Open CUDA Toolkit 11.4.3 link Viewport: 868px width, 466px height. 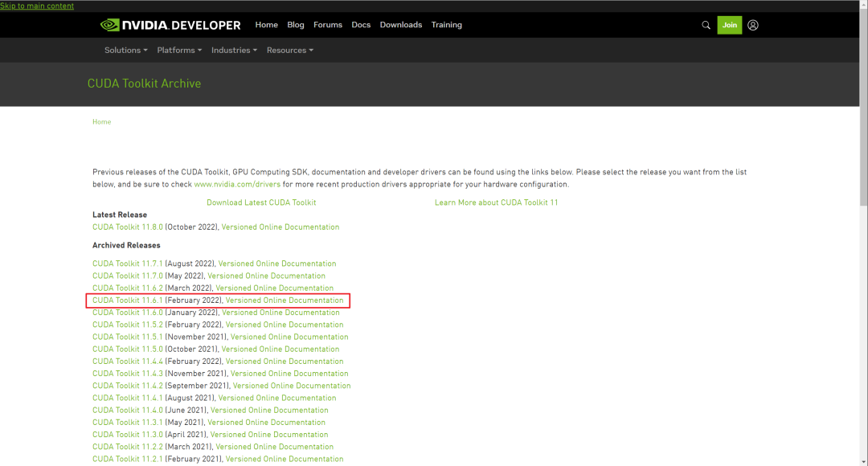(128, 373)
